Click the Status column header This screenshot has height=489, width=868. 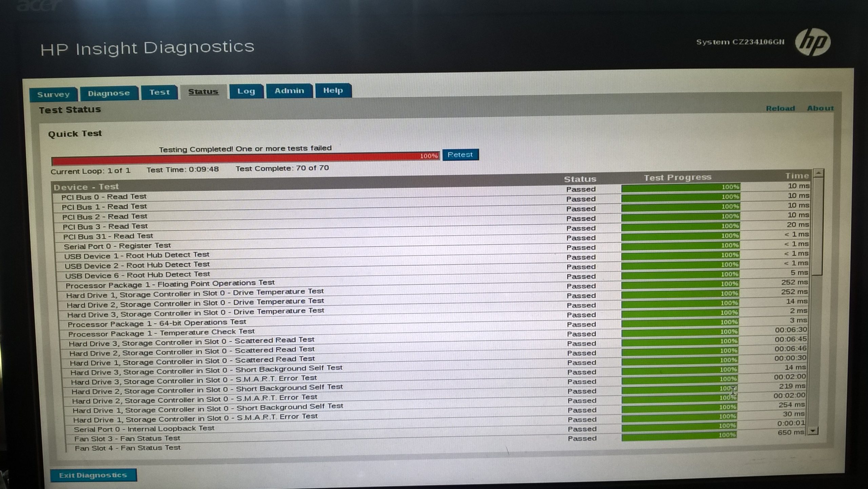(x=579, y=179)
